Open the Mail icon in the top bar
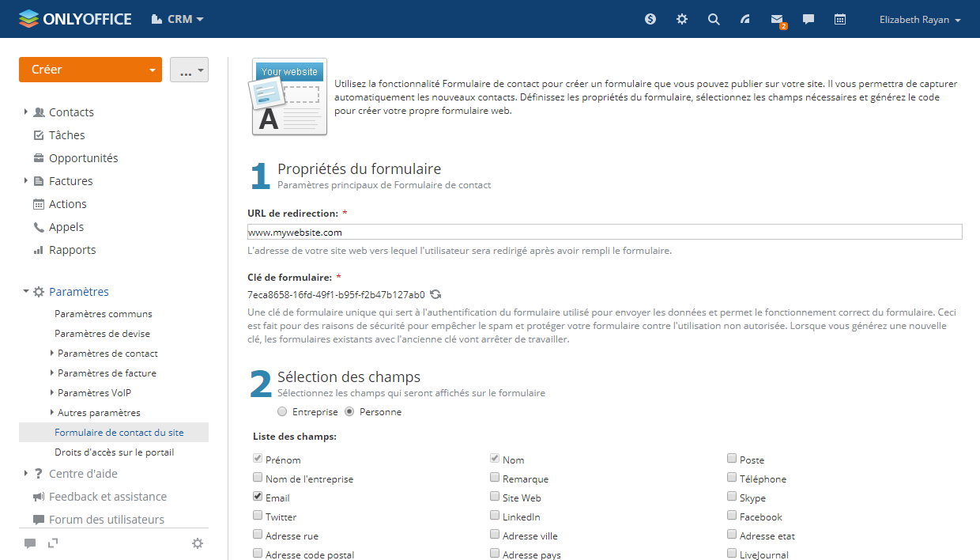 coord(777,20)
